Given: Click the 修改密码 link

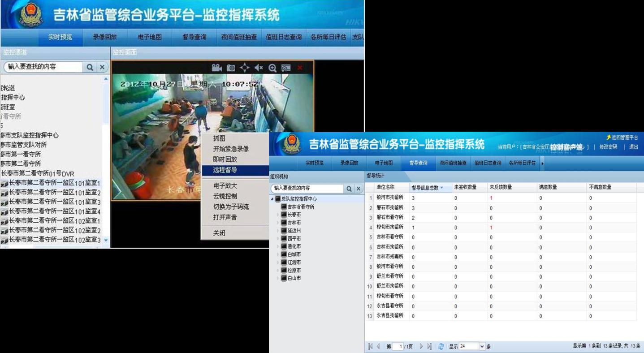Looking at the screenshot, I should (608, 147).
